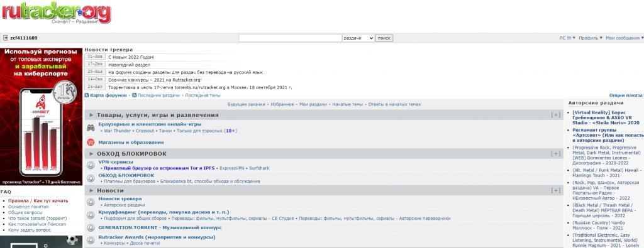Image resolution: width=644 pixels, height=248 pixels.
Task: Click the esports betting ad banner
Action: point(41,116)
